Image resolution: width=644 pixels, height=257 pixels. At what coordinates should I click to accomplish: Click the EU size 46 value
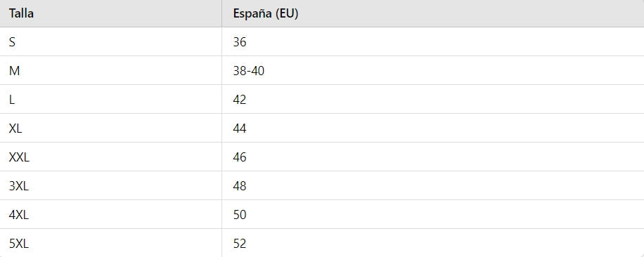(x=240, y=157)
